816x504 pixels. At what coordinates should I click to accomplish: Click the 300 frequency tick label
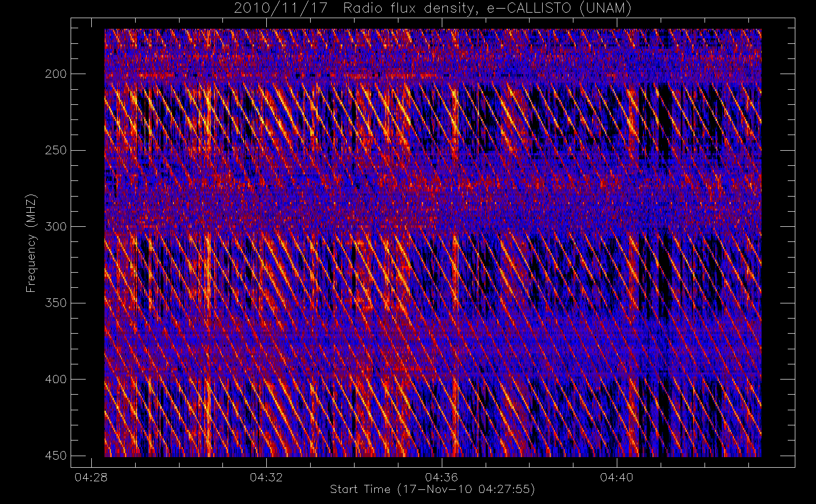(x=55, y=227)
